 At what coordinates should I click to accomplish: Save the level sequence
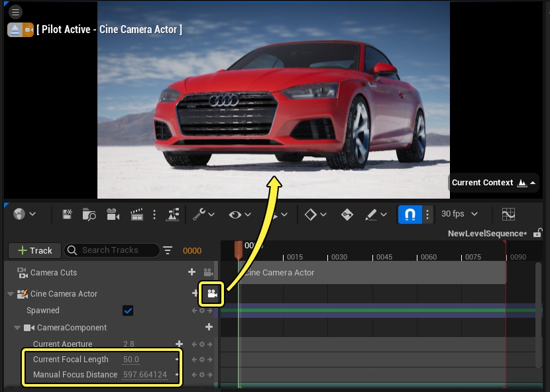click(66, 214)
